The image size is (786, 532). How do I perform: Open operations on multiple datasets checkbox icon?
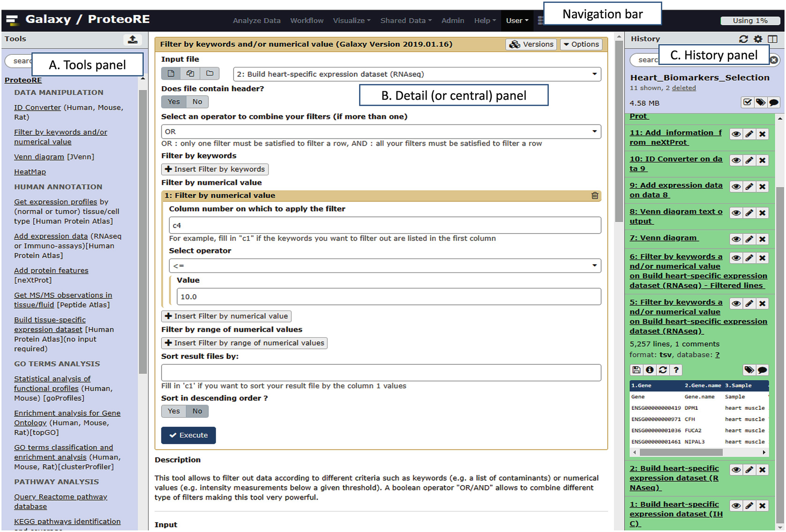pyautogui.click(x=748, y=102)
